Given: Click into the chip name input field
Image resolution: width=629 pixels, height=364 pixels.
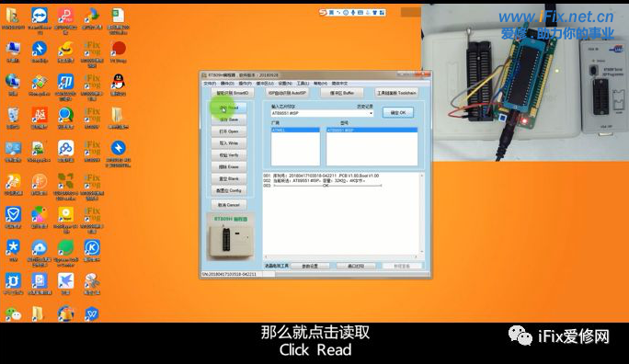Looking at the screenshot, I should point(320,113).
